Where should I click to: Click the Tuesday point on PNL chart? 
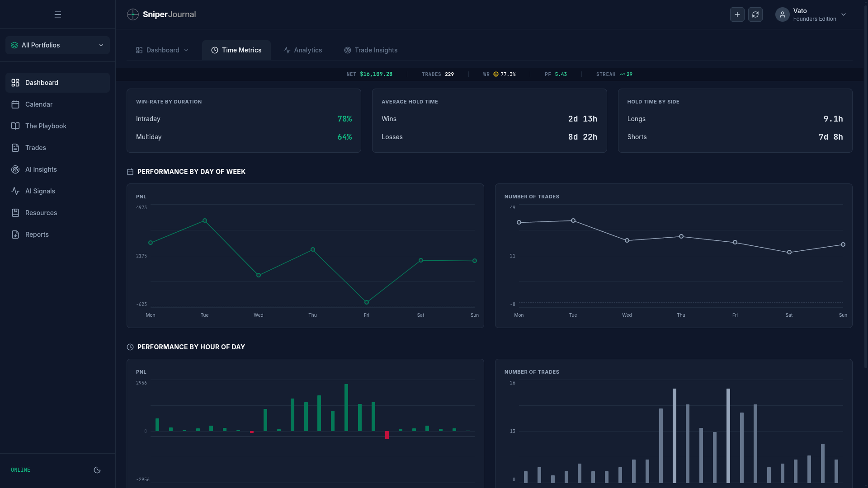tap(205, 221)
